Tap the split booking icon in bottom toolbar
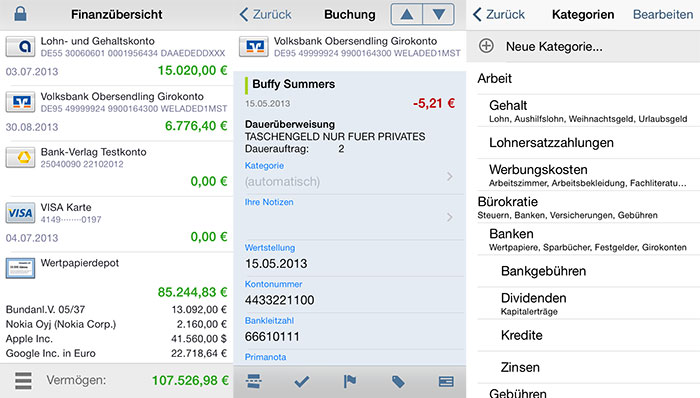Viewport: 700px width, 398px height. coord(254,381)
